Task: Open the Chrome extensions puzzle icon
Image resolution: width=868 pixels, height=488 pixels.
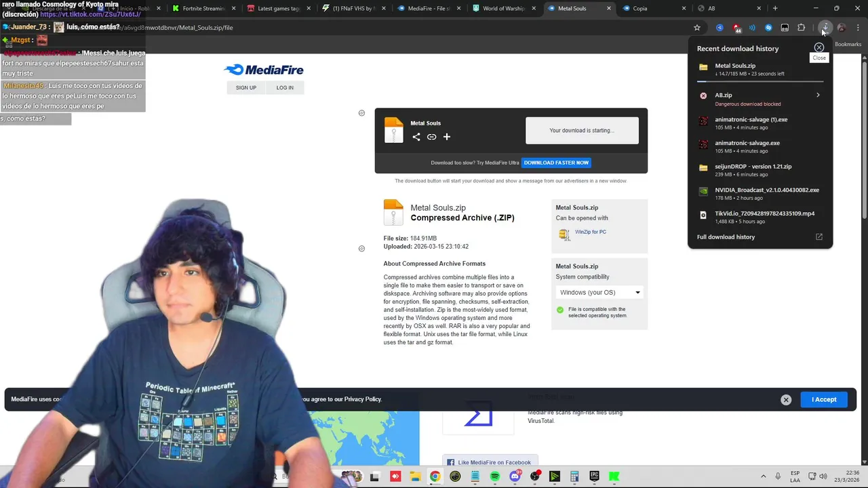Action: coord(801,28)
